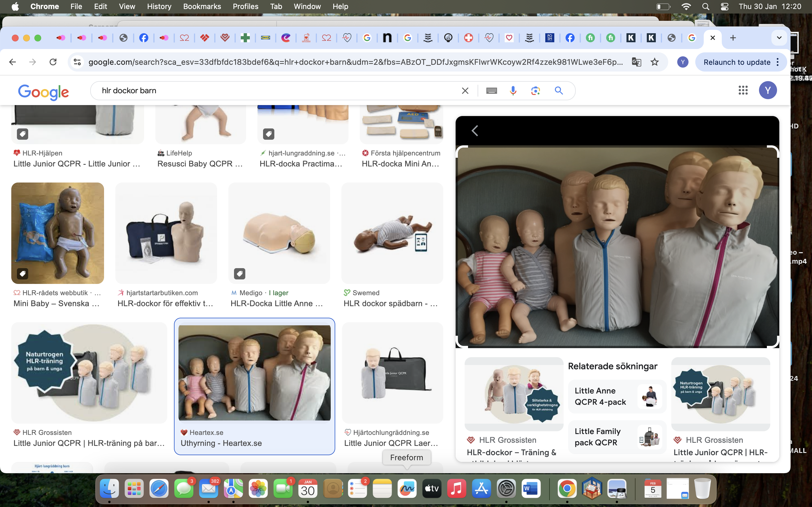The image size is (812, 507).
Task: Open Freeform from the Dock
Action: point(407,489)
